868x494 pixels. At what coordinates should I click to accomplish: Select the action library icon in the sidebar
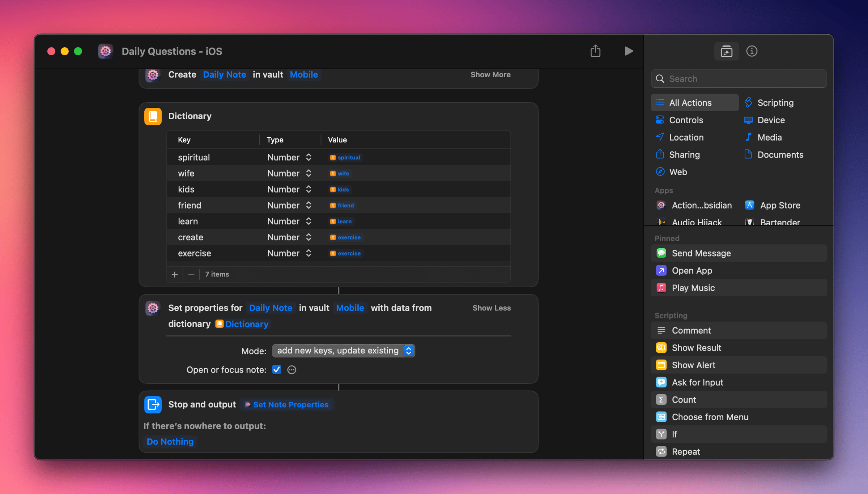coord(726,51)
